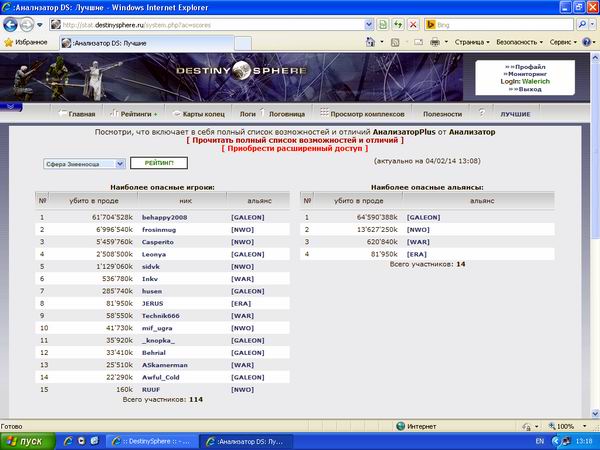Open the Рейтинги menu item
This screenshot has width=600, height=450.
(x=134, y=114)
